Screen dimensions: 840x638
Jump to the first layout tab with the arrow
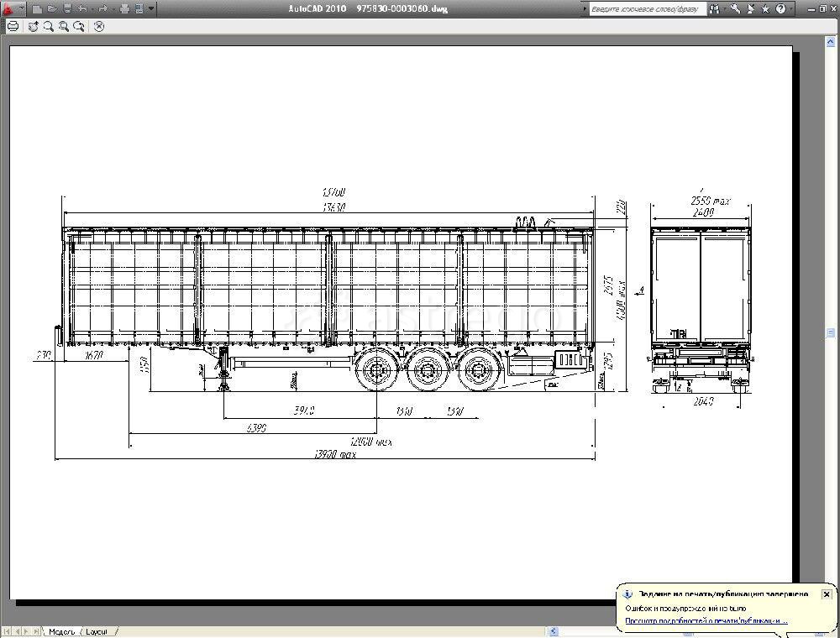(x=6, y=631)
